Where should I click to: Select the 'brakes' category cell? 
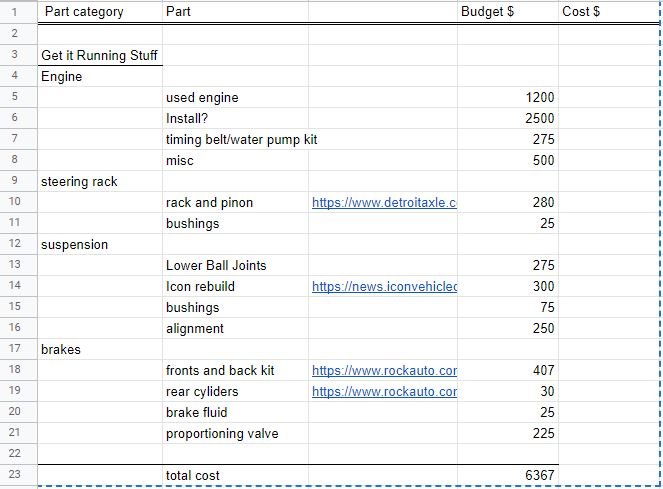(100, 349)
